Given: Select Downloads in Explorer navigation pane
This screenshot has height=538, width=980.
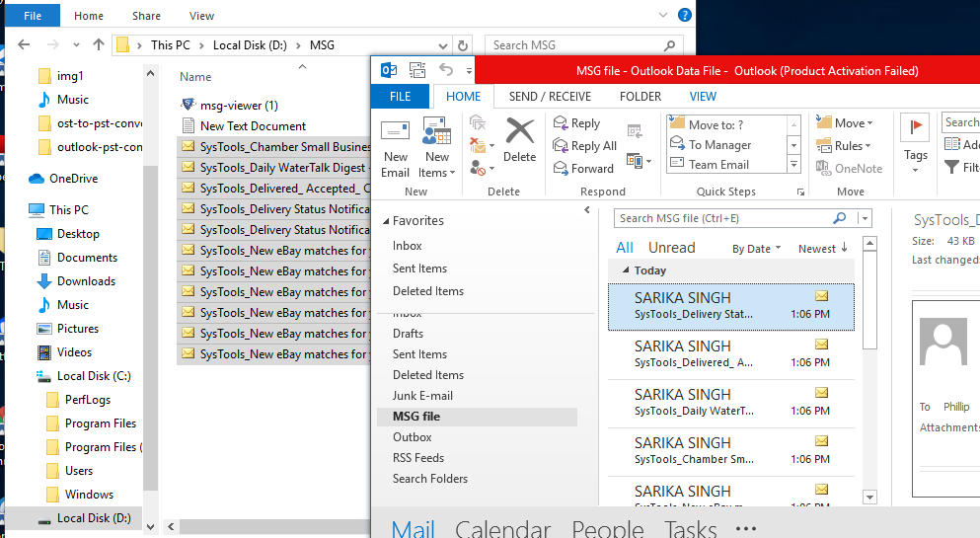Looking at the screenshot, I should coord(76,281).
